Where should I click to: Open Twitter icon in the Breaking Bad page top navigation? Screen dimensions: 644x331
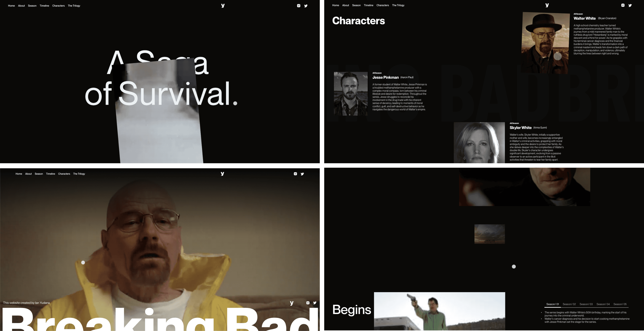point(302,174)
